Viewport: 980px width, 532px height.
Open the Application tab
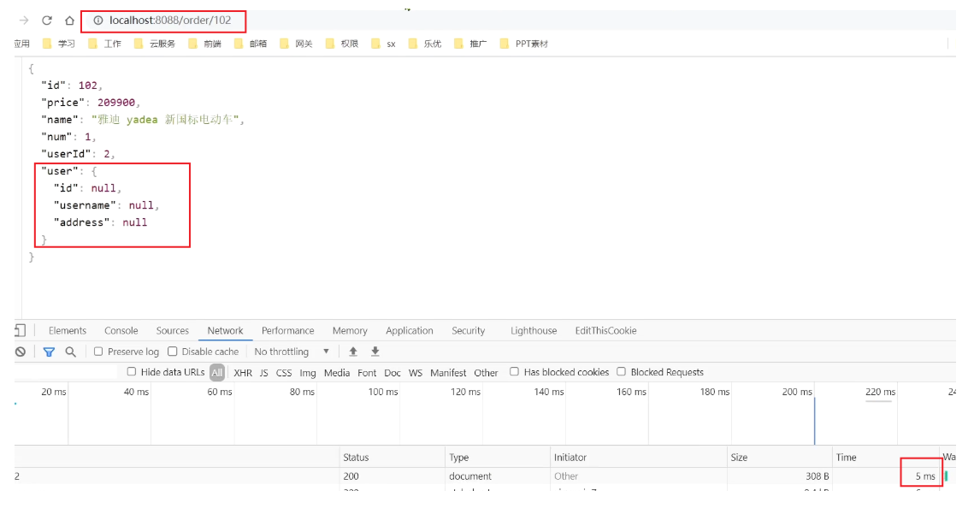(410, 331)
